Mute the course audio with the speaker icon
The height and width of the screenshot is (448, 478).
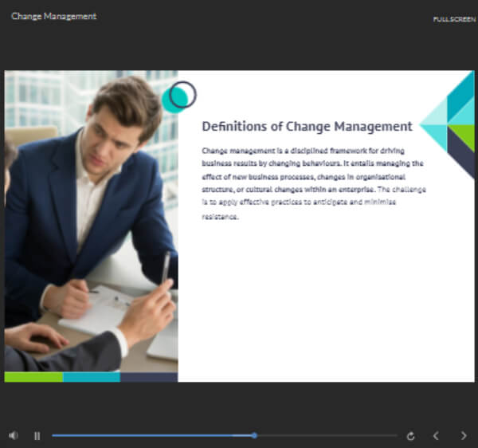tap(13, 436)
